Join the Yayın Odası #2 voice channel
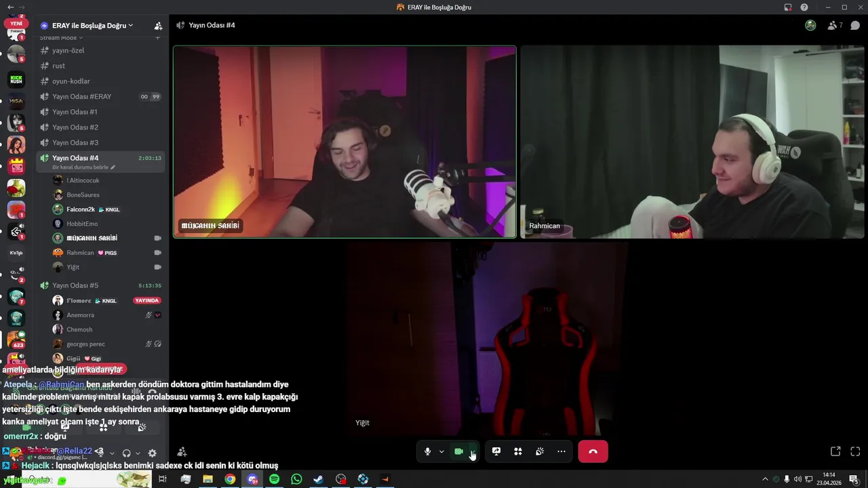Image resolution: width=868 pixels, height=488 pixels. (101, 127)
